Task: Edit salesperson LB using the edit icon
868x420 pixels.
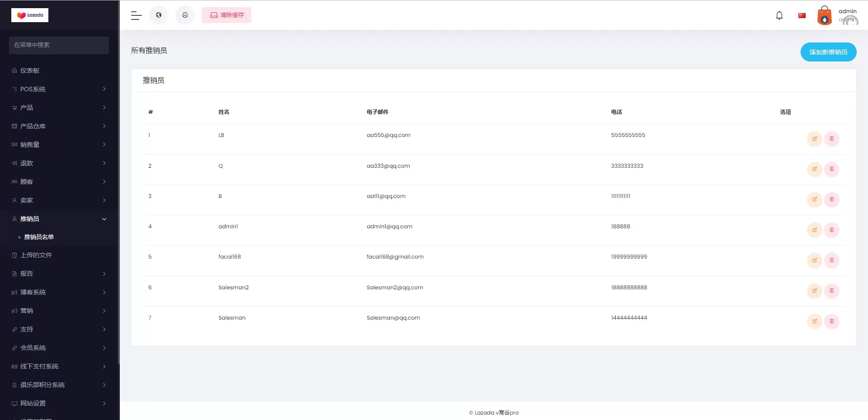Action: click(814, 139)
